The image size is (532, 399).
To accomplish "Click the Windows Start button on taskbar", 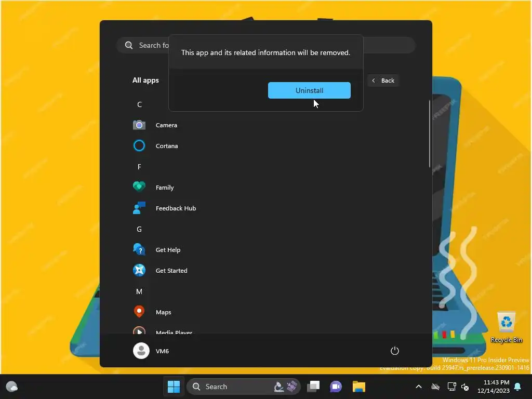I will [x=174, y=387].
